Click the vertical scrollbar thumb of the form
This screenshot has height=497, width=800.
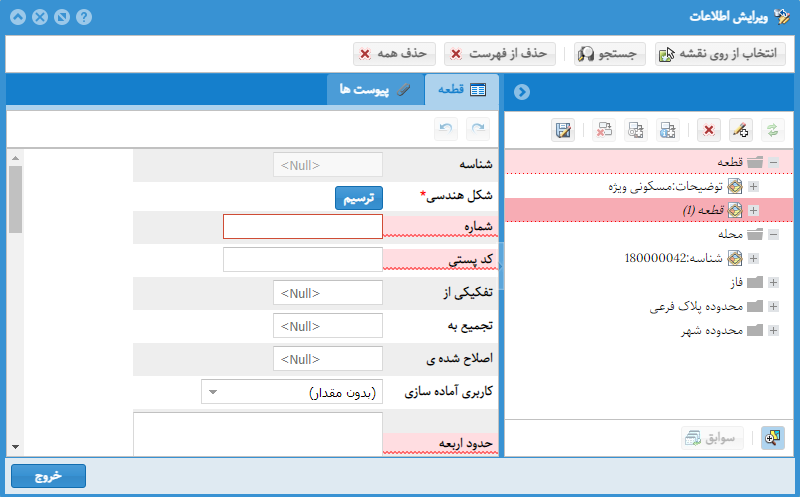tap(15, 200)
